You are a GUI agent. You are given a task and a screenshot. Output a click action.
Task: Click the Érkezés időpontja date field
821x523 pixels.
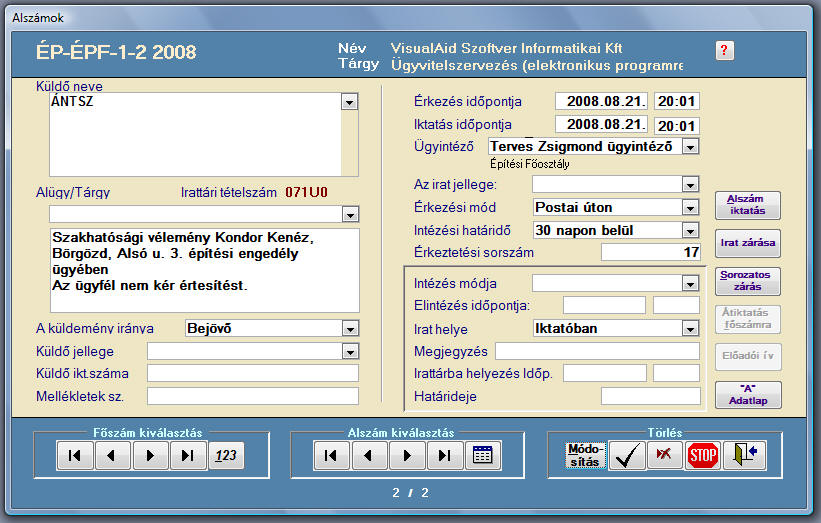coord(601,101)
